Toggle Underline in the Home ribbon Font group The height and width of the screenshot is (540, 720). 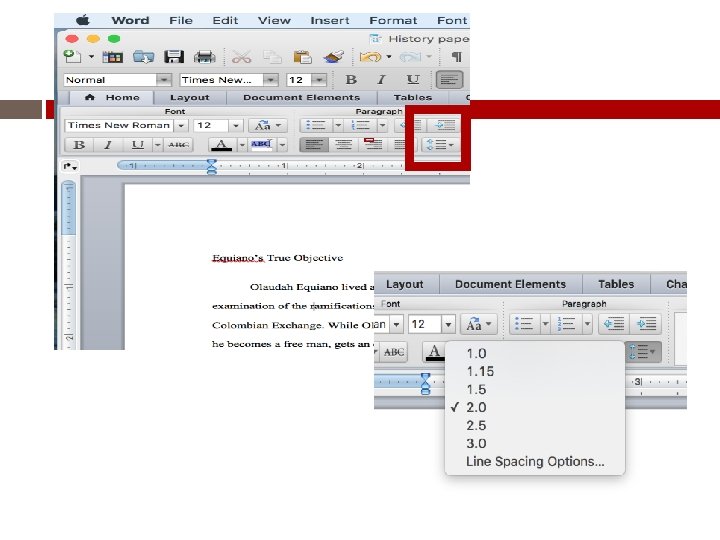pos(137,145)
